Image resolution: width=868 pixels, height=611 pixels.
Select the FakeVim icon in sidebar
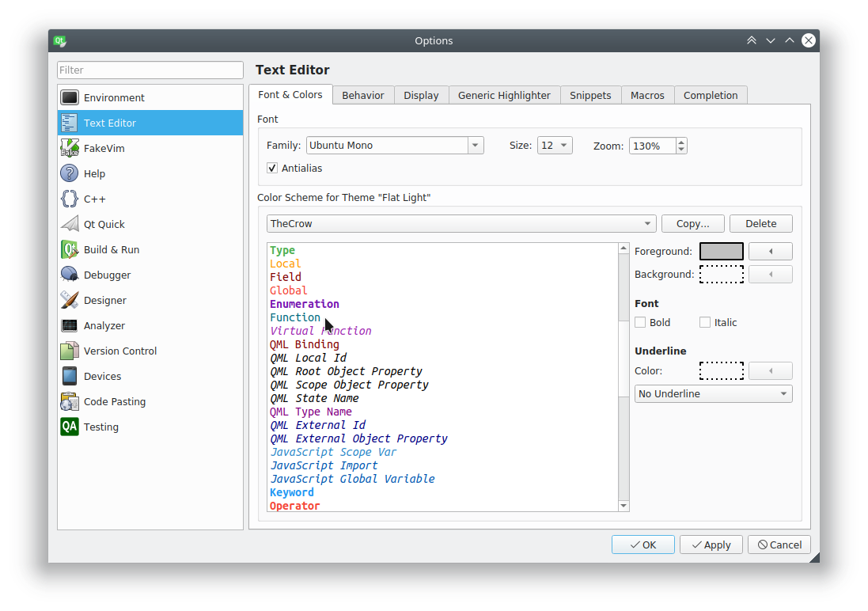(x=70, y=148)
